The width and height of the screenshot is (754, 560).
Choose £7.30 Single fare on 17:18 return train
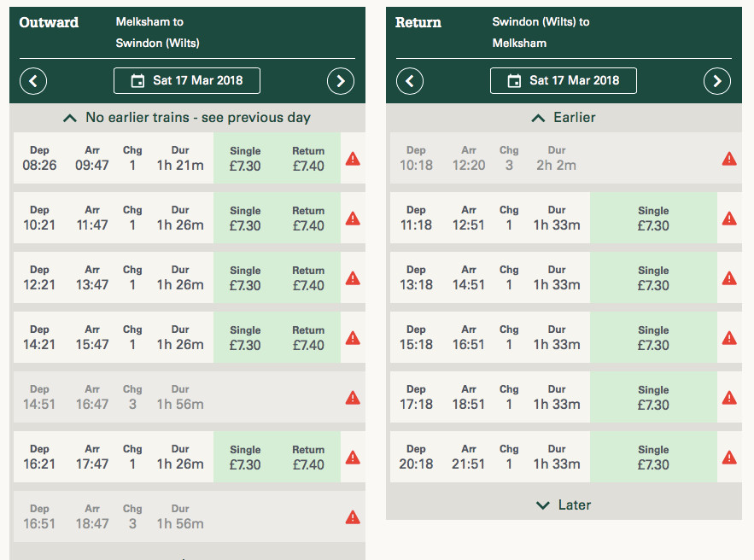(x=653, y=398)
